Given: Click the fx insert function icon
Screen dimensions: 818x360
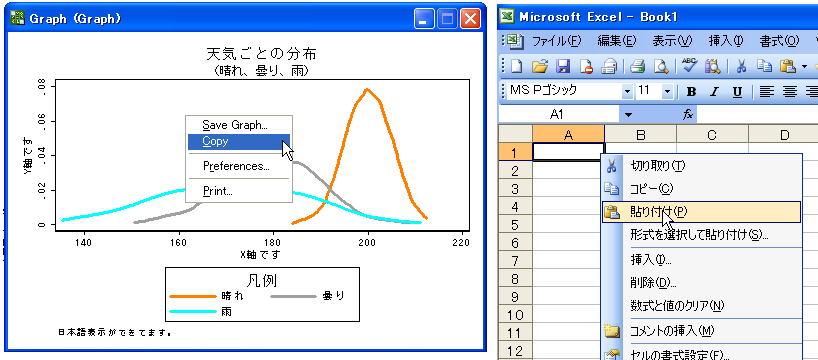Looking at the screenshot, I should click(688, 114).
